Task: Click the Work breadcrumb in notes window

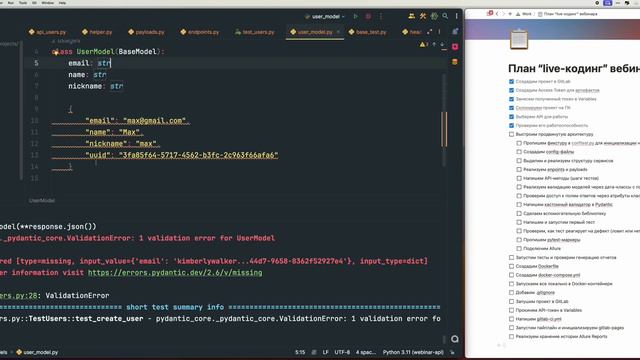Action: [x=527, y=14]
